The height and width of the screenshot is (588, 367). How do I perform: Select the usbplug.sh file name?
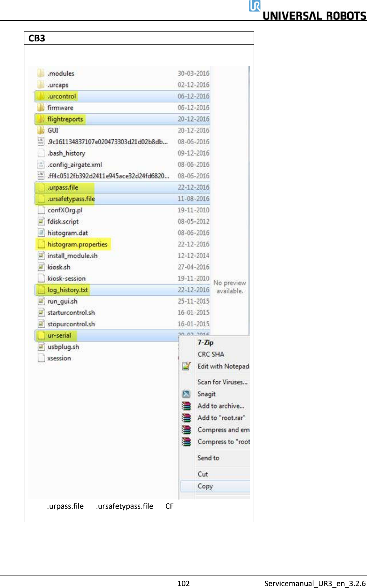coord(63,347)
